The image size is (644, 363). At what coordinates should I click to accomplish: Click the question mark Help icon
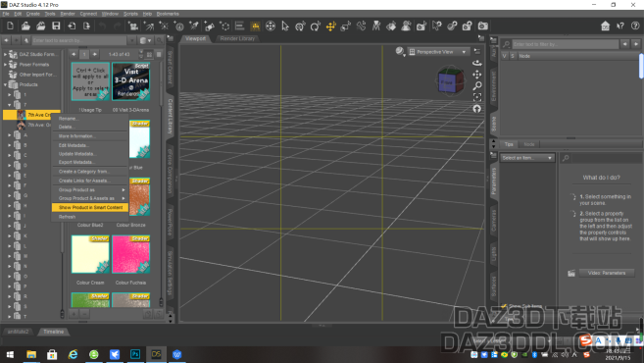coord(635,26)
